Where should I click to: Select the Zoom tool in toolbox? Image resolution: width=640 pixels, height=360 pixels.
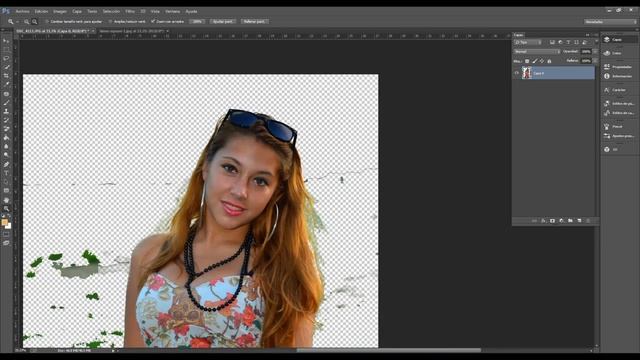click(6, 209)
